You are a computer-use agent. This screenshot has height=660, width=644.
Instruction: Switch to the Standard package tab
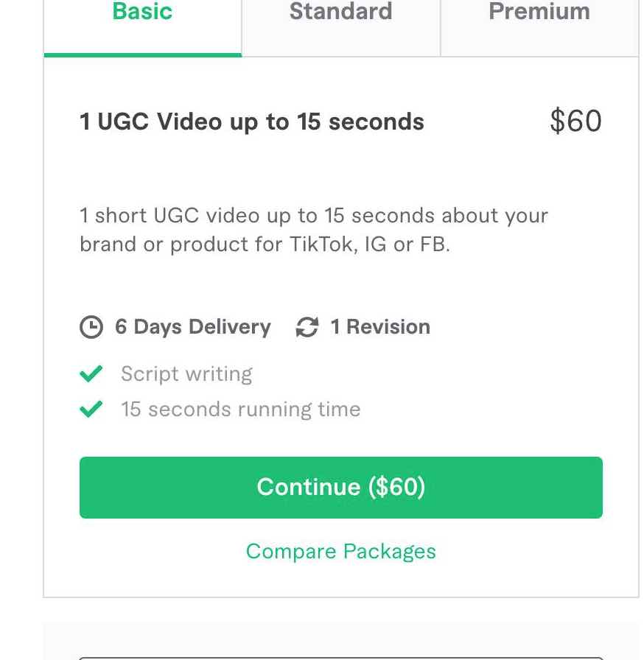point(341,26)
